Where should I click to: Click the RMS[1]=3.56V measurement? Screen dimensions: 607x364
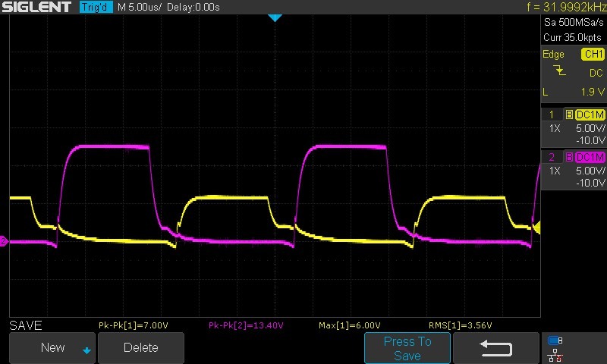coord(461,326)
